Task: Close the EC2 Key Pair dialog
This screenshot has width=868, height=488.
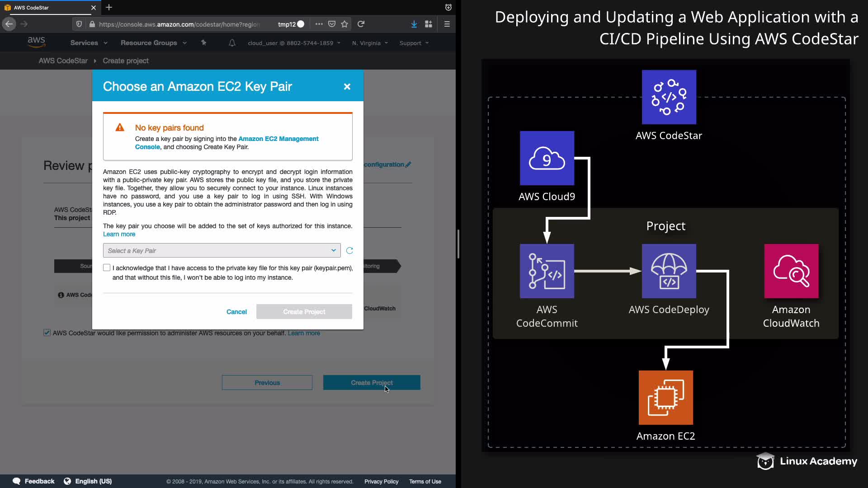Action: pos(347,87)
